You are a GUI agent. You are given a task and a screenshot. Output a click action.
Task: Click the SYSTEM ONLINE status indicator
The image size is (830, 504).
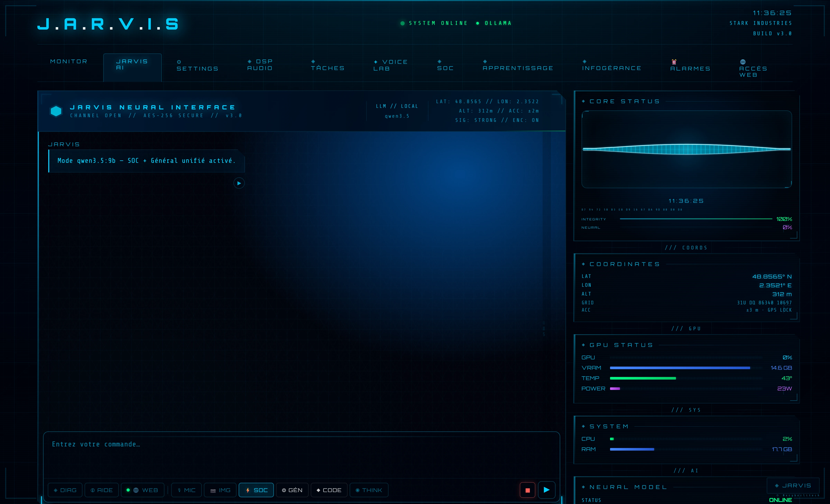click(434, 23)
